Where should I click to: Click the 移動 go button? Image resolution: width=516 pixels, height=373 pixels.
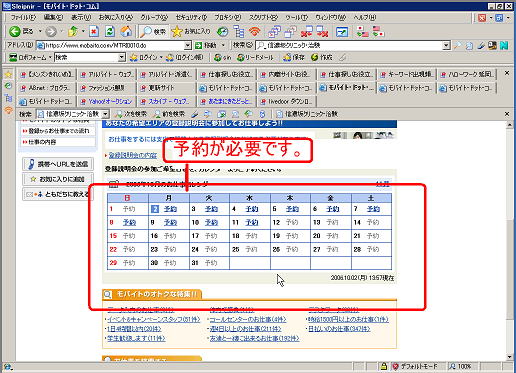pyautogui.click(x=206, y=45)
